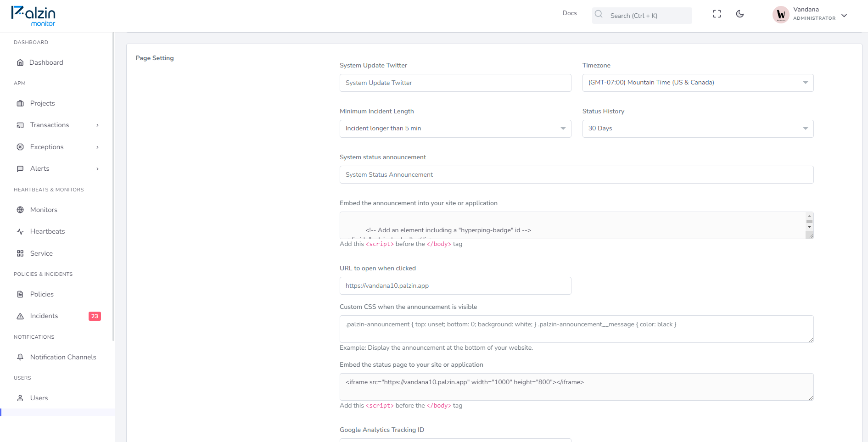Image resolution: width=868 pixels, height=442 pixels.
Task: Click the status page iframe embed textarea
Action: tap(577, 387)
